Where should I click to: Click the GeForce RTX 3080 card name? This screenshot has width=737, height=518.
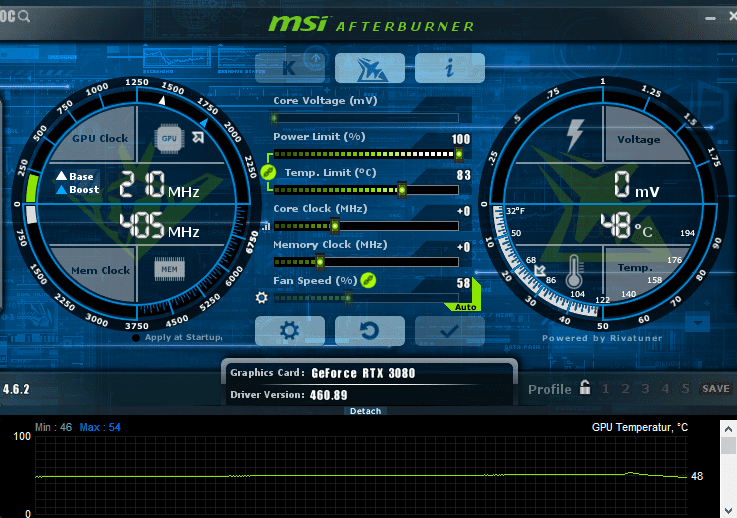[363, 373]
